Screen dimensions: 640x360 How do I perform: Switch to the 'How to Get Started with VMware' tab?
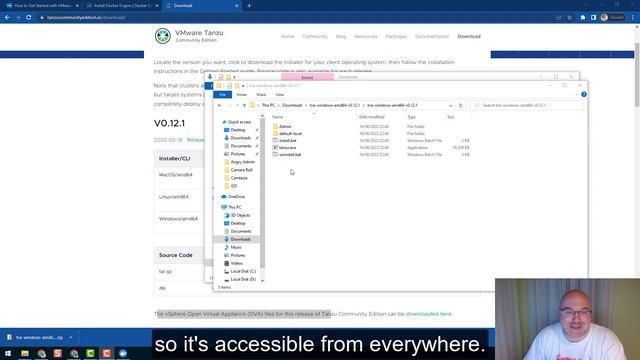coord(42,6)
